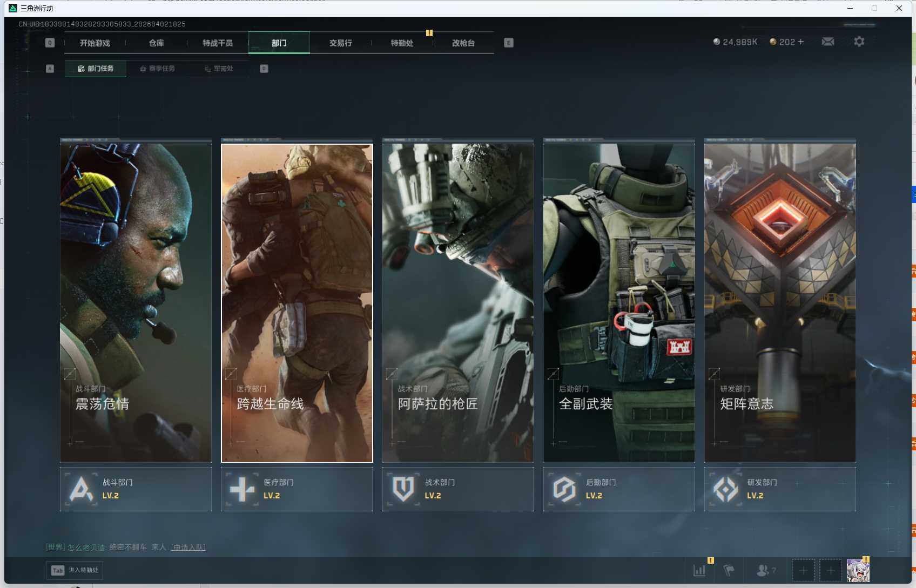Open the 开始游戏 tab
916x588 pixels.
(x=95, y=43)
